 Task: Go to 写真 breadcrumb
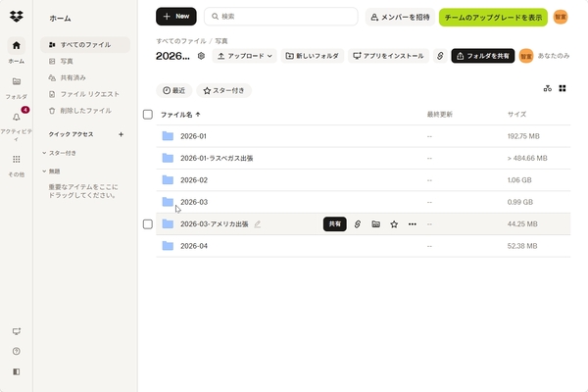click(x=221, y=41)
